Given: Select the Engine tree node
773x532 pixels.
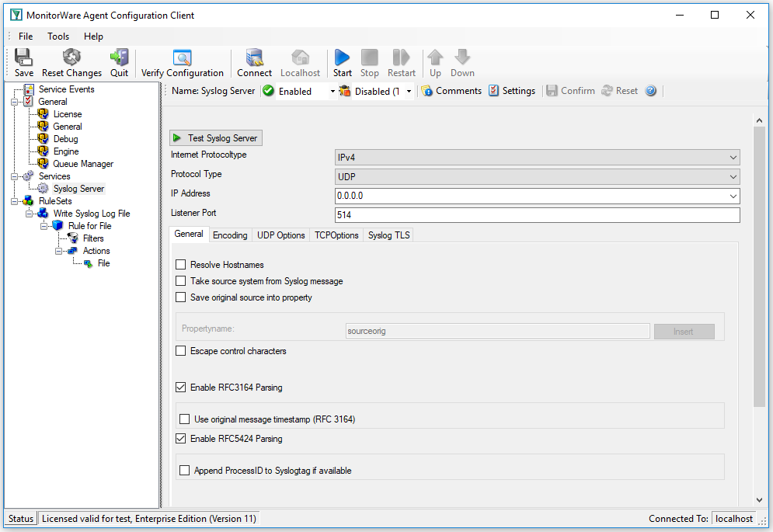Looking at the screenshot, I should pyautogui.click(x=66, y=151).
